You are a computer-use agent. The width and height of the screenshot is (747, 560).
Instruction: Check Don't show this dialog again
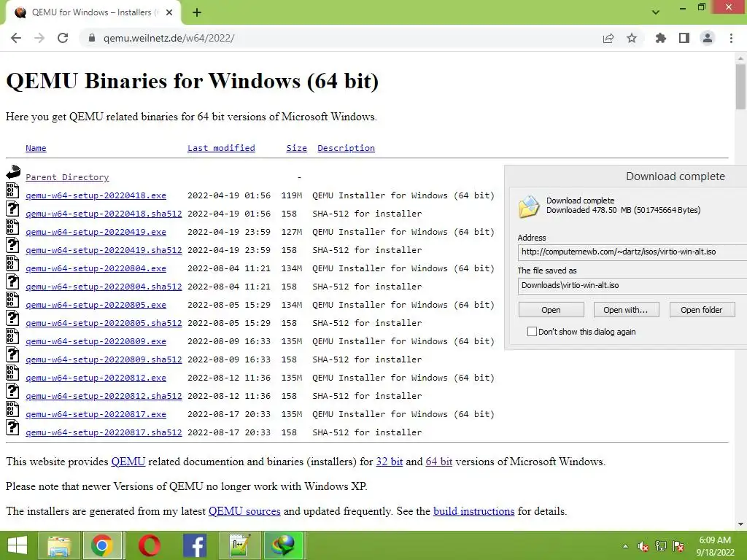(x=532, y=332)
